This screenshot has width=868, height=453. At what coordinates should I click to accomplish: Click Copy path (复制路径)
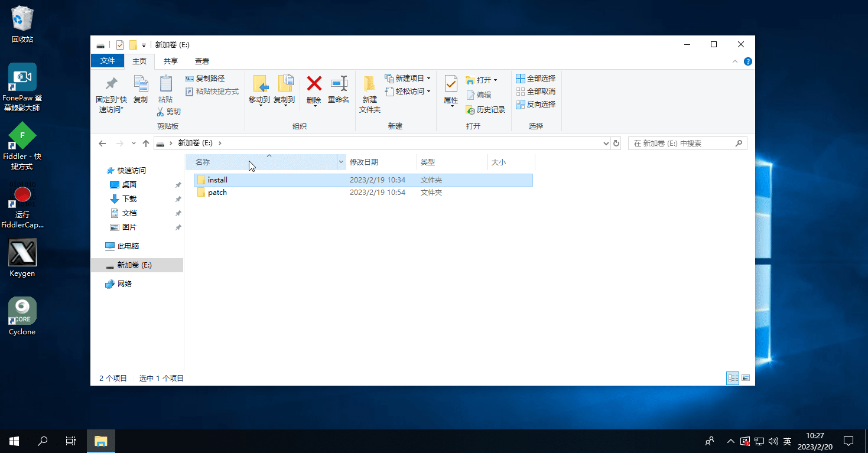204,79
